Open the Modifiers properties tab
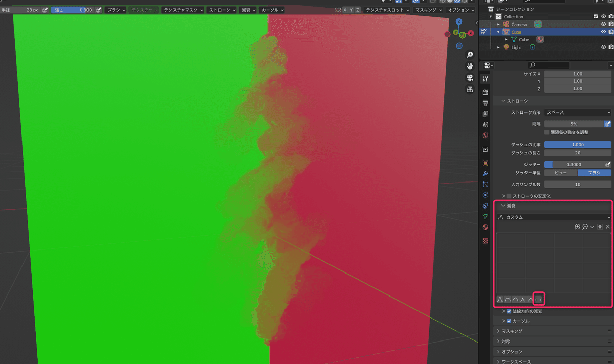This screenshot has height=364, width=614. click(485, 173)
